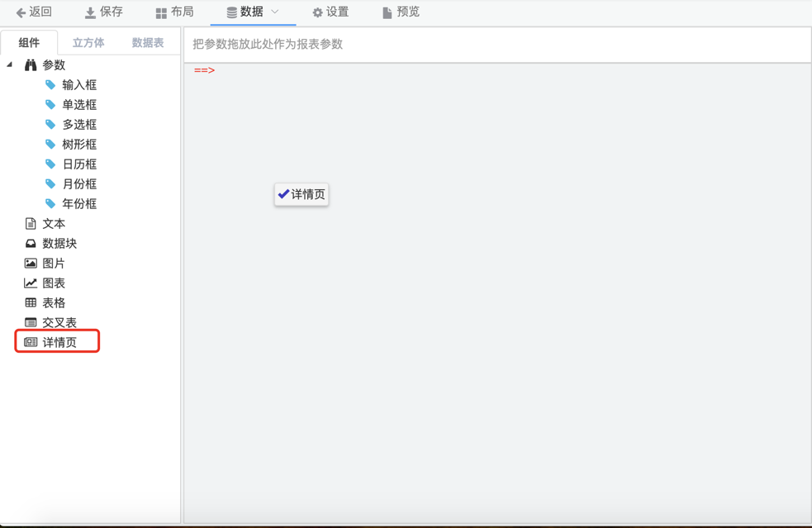Select the 多选框 component
The height and width of the screenshot is (528, 812).
pos(79,125)
